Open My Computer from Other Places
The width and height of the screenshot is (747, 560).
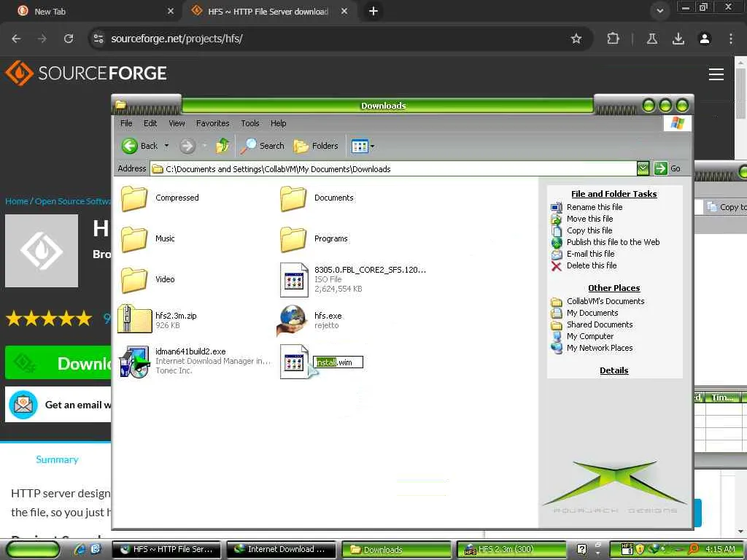click(x=589, y=336)
